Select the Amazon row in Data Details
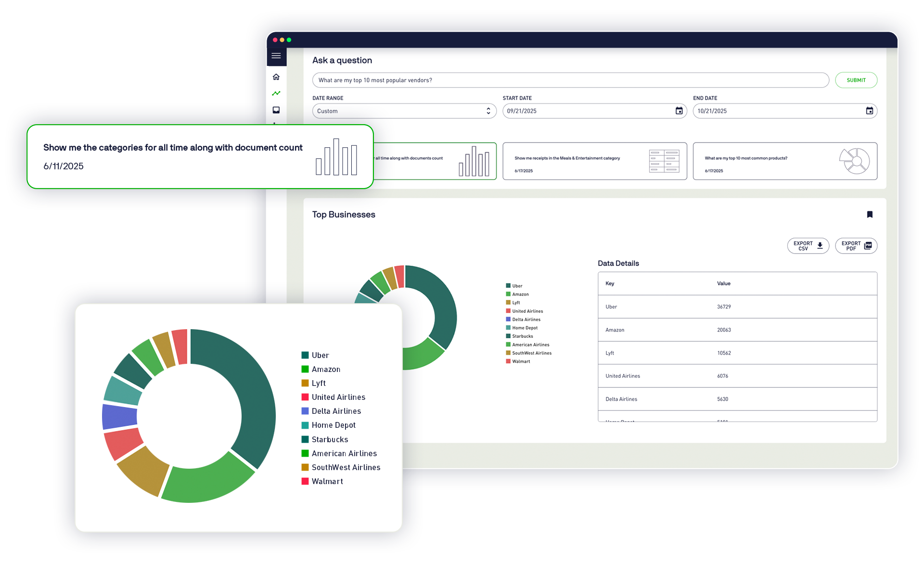 [x=737, y=330]
